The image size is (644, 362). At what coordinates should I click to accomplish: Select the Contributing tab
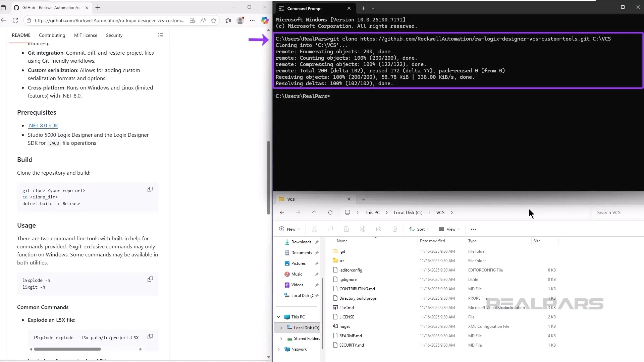tap(52, 35)
